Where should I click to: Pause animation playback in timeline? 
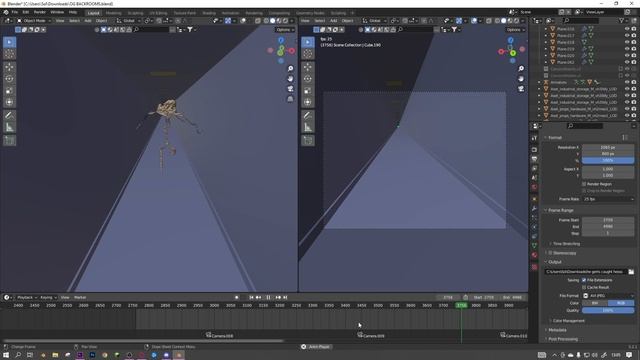pyautogui.click(x=268, y=298)
